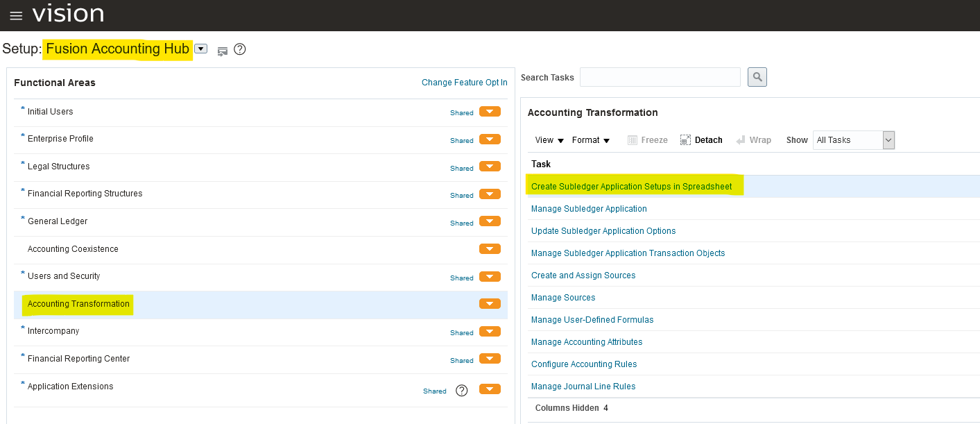Click the Change Feature Opt In link
The width and height of the screenshot is (980, 424).
[464, 83]
